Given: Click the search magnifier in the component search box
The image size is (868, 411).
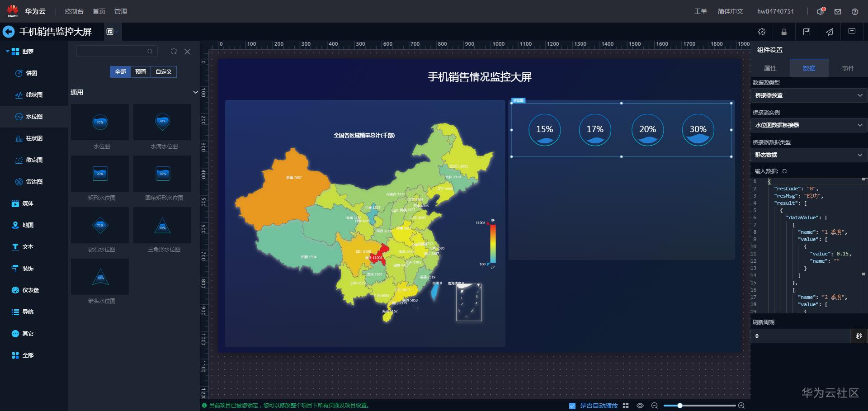Looking at the screenshot, I should (150, 52).
